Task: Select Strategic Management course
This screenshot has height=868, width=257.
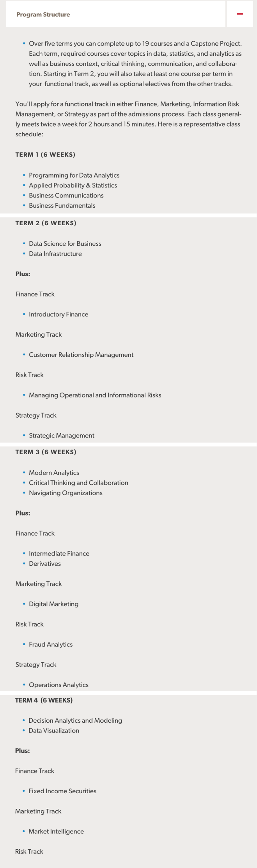Action: point(62,436)
